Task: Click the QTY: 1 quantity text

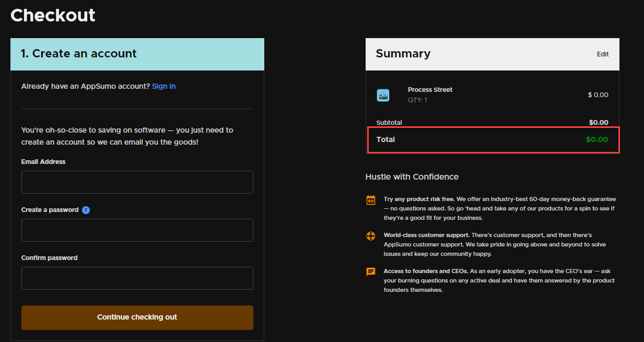Action: [x=417, y=100]
